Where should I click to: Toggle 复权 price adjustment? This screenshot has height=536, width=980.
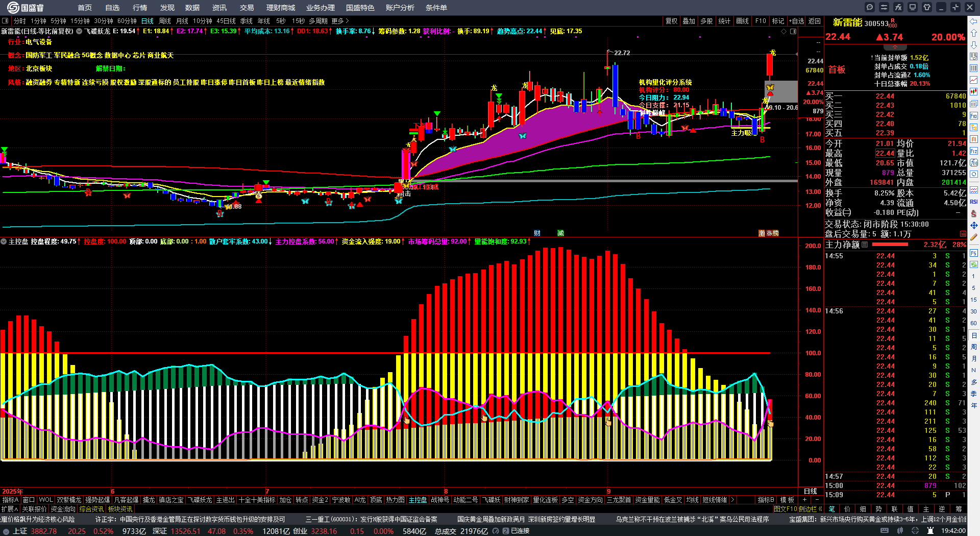click(671, 21)
